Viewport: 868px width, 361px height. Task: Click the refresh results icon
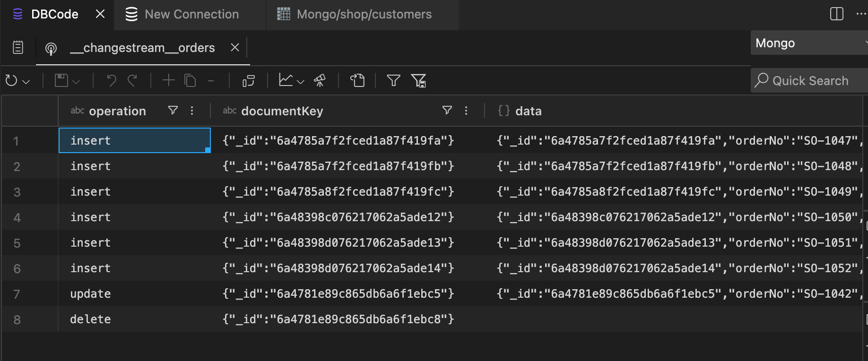[11, 81]
